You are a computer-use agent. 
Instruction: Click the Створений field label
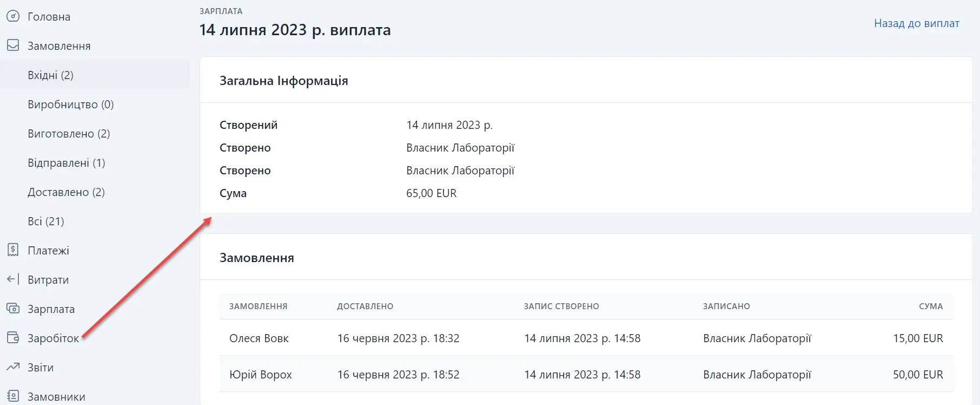click(249, 125)
